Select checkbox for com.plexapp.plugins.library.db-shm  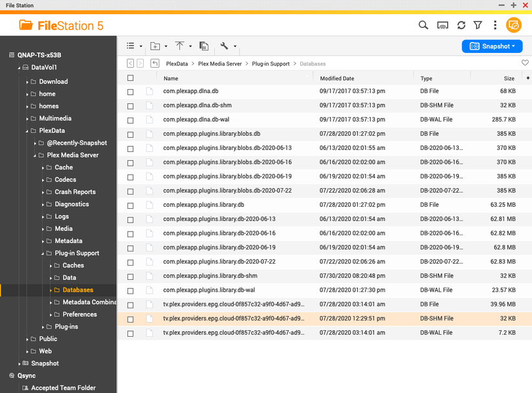(x=131, y=277)
